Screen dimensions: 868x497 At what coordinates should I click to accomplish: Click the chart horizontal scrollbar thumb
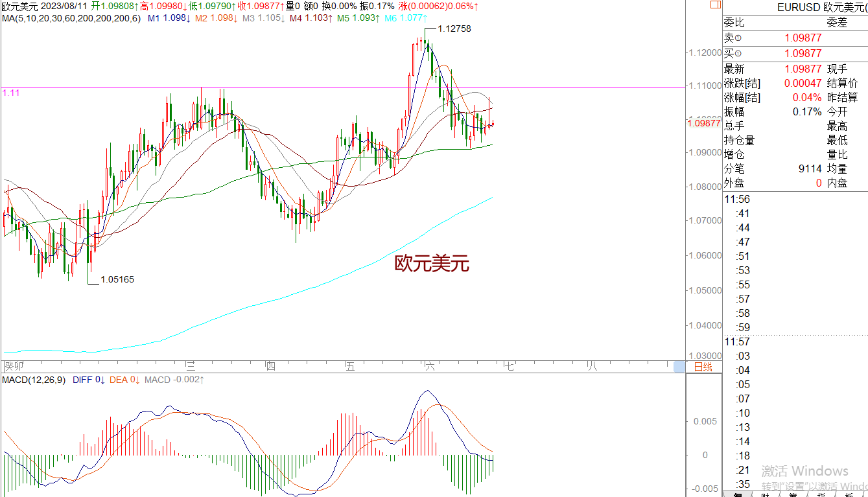click(679, 367)
